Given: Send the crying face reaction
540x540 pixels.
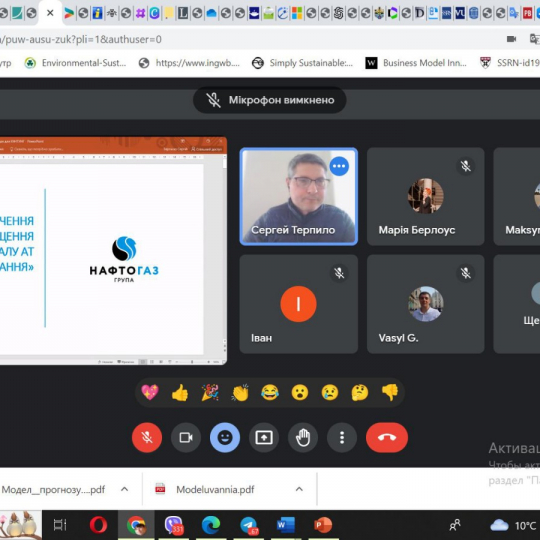Looking at the screenshot, I should 330,392.
